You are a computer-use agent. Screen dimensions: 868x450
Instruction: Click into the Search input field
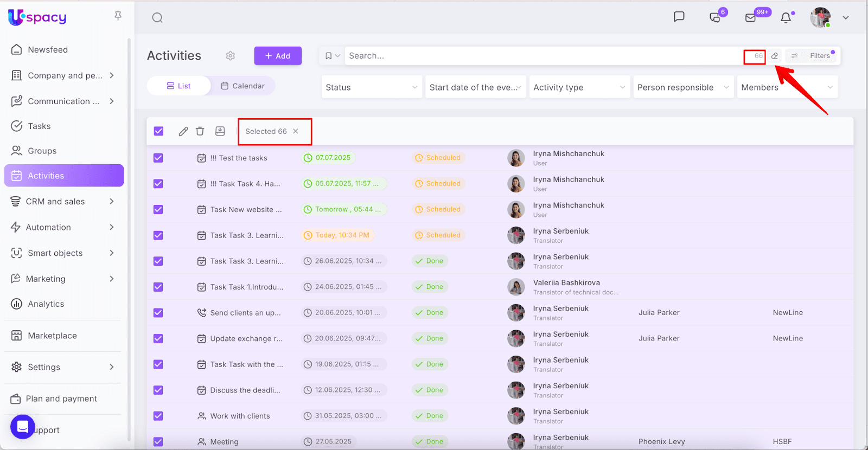point(542,56)
